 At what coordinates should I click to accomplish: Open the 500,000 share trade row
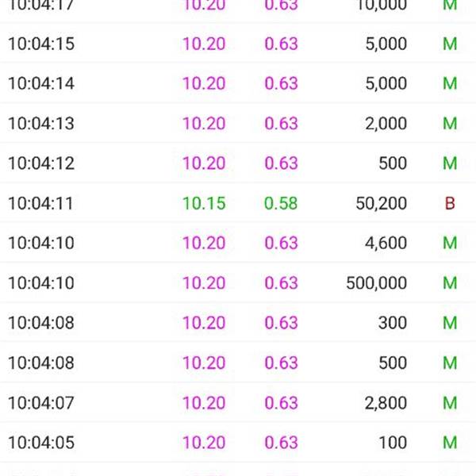[238, 282]
